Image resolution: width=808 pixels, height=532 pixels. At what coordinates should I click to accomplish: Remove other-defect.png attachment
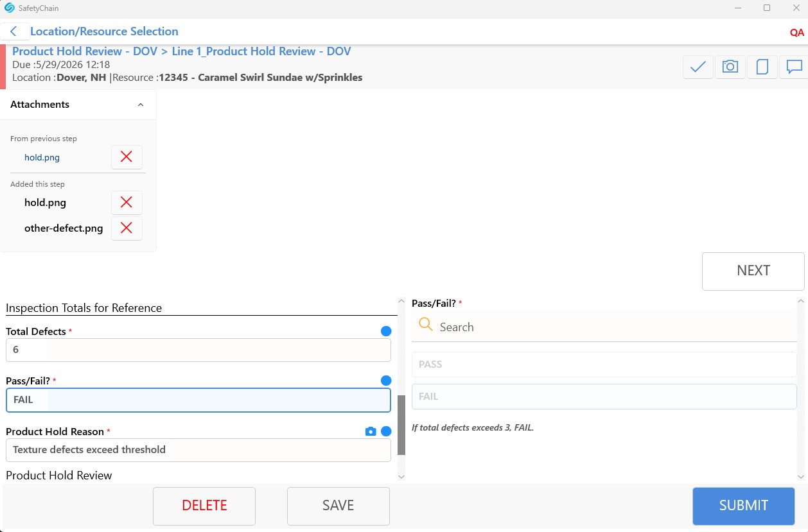tap(127, 228)
